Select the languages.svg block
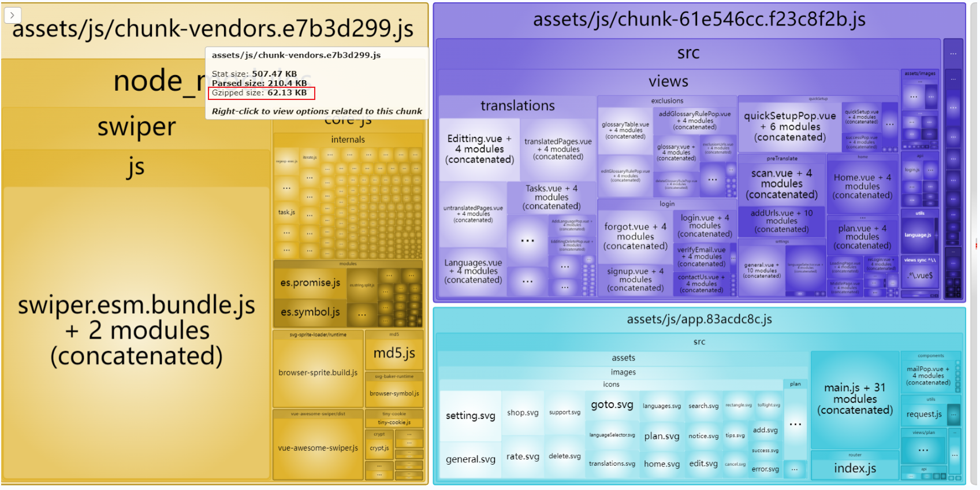The width and height of the screenshot is (980, 490). click(x=662, y=406)
